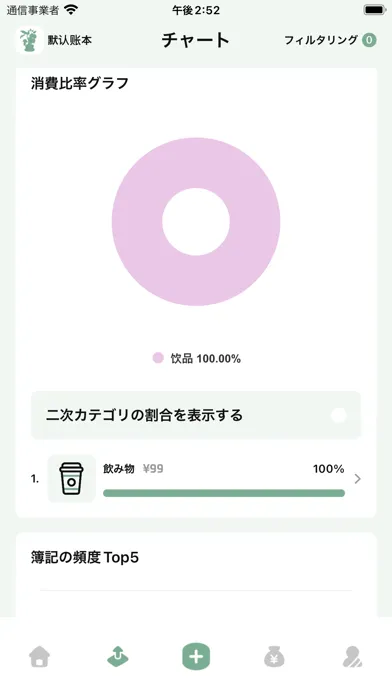Tap the battery status icon

(x=375, y=10)
